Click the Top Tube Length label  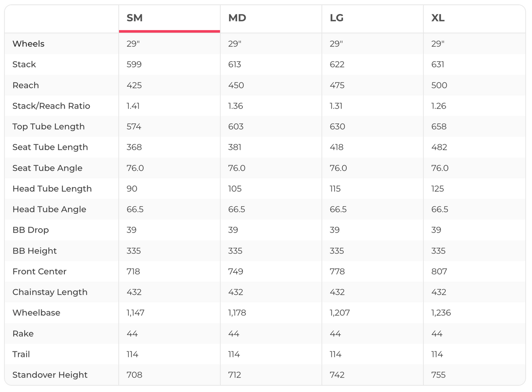(x=48, y=127)
